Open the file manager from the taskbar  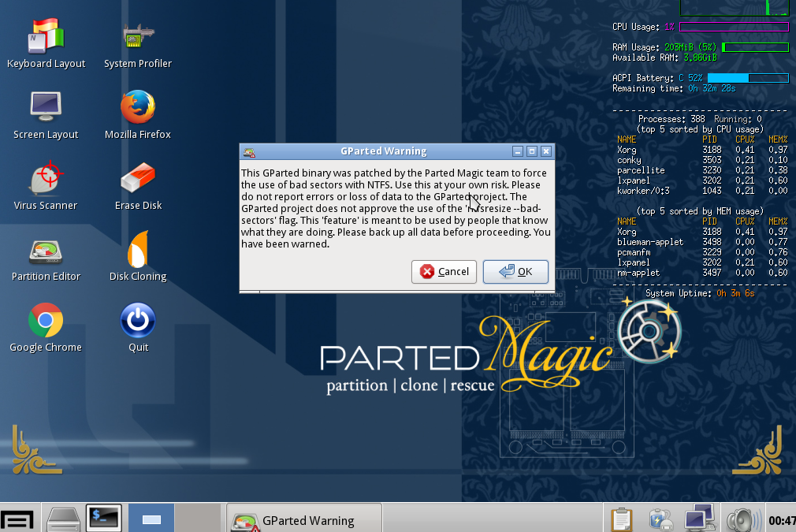(x=62, y=518)
